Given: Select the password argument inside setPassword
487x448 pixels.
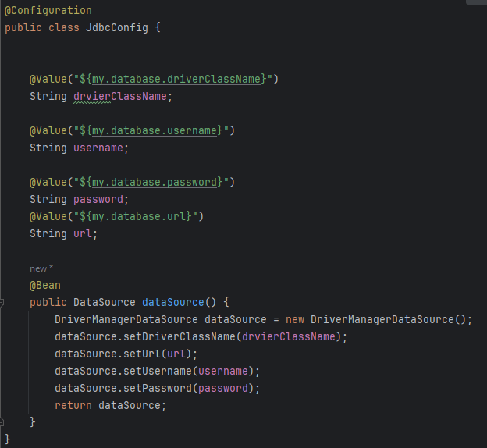Looking at the screenshot, I should (223, 389).
